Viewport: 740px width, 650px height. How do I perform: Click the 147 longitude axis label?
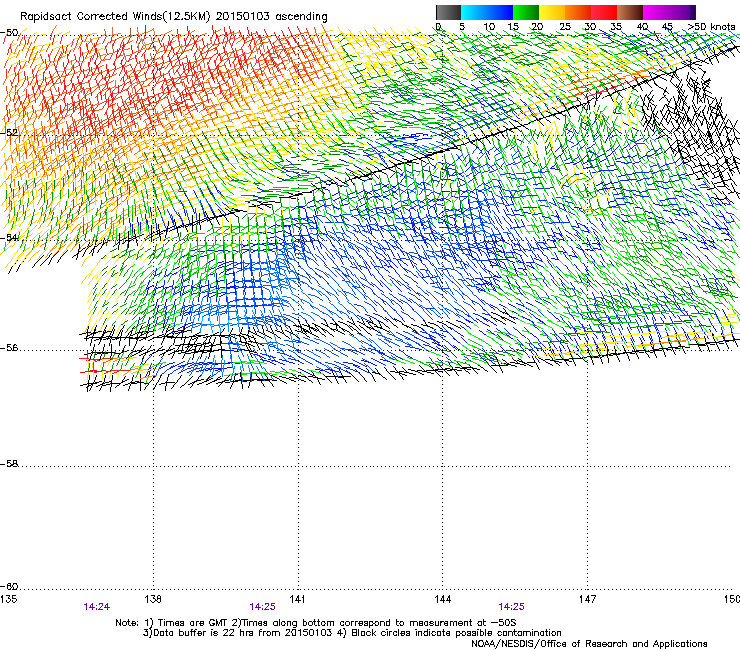coord(587,599)
